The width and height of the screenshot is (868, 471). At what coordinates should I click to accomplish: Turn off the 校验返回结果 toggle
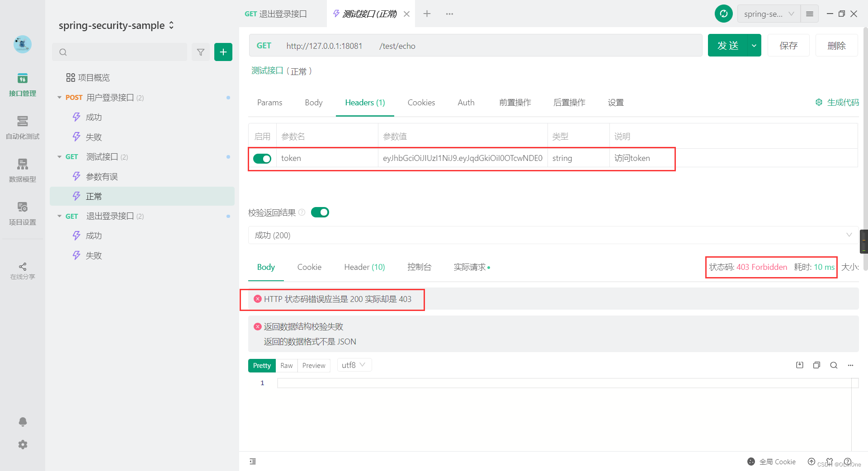pyautogui.click(x=320, y=212)
